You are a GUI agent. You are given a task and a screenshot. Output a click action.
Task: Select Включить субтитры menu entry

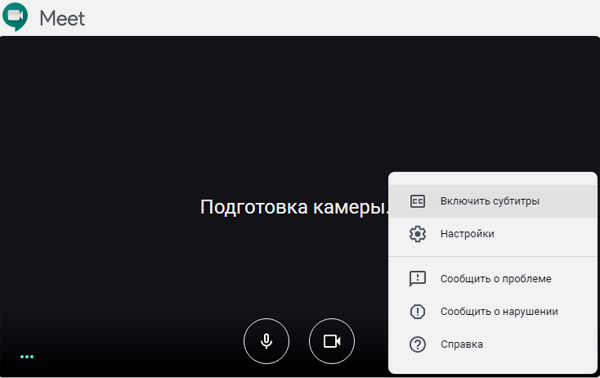click(493, 201)
